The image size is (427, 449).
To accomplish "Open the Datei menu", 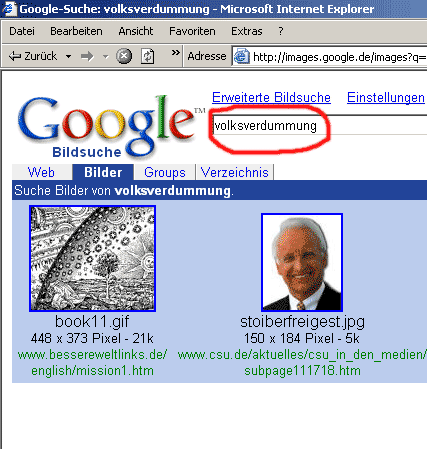I will click(22, 31).
